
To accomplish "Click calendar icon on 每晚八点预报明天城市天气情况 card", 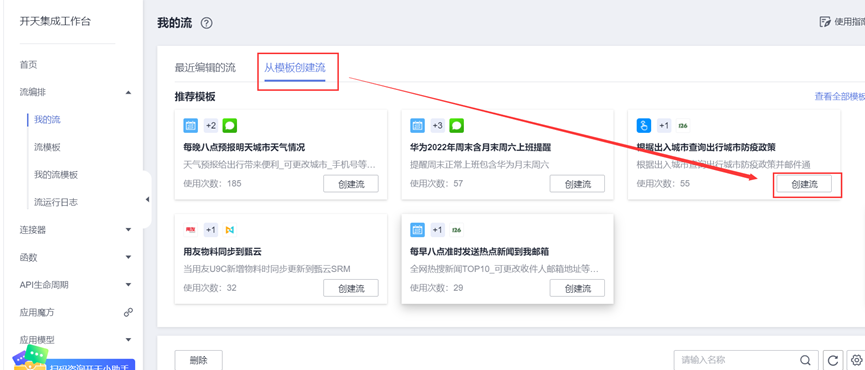I will [190, 126].
